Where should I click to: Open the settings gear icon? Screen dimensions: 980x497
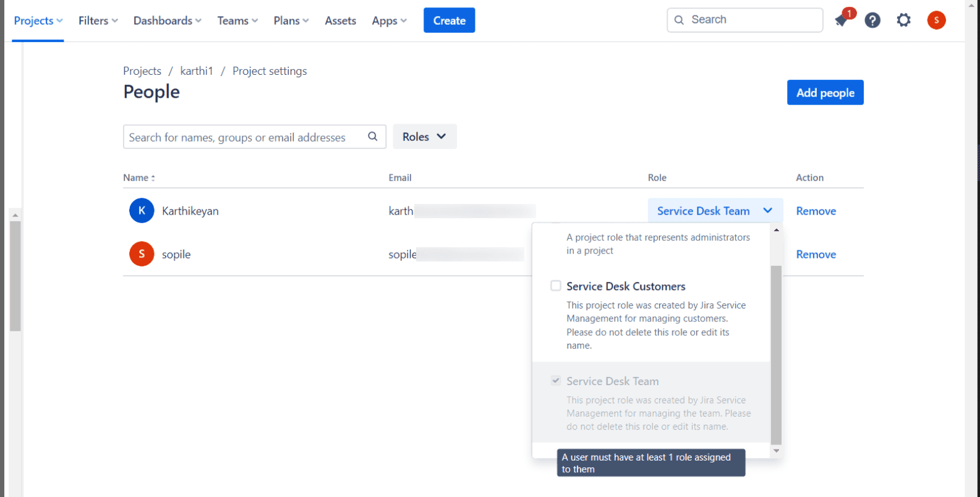tap(904, 20)
